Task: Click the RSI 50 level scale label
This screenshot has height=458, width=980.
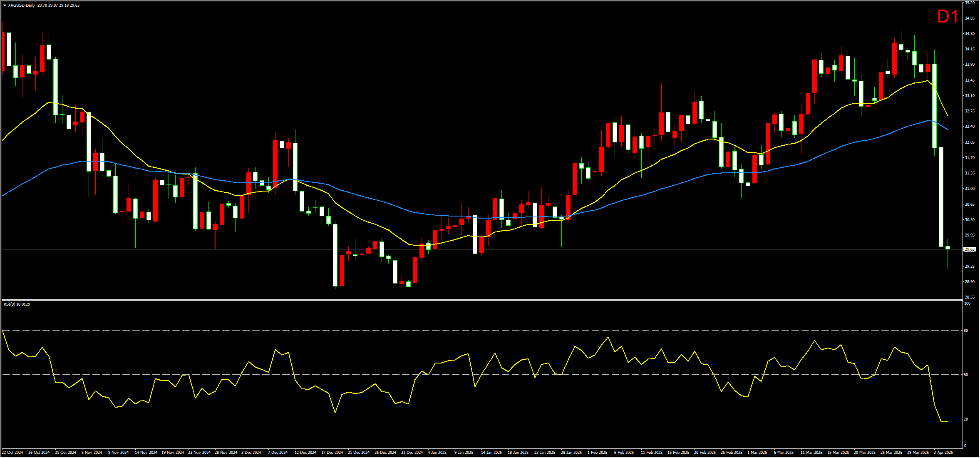Action: point(966,375)
